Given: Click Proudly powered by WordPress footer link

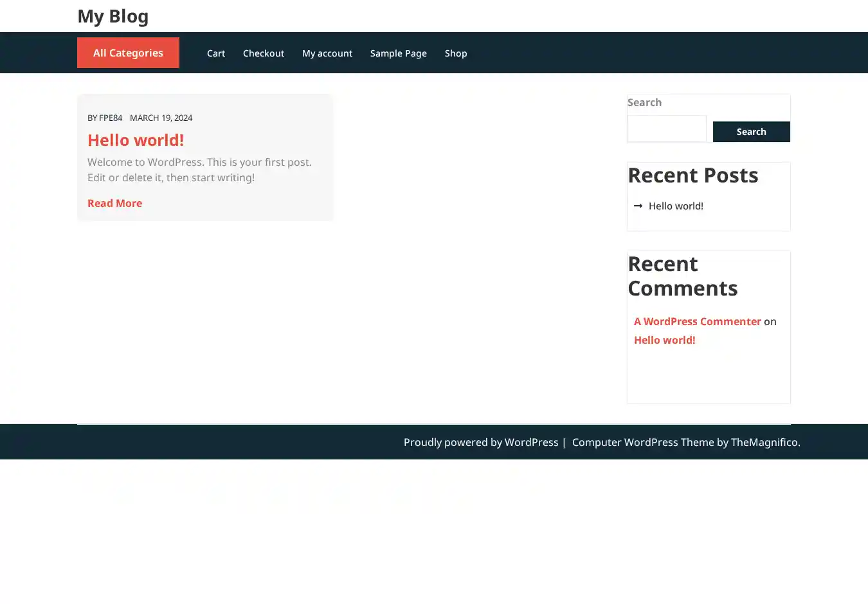Looking at the screenshot, I should pyautogui.click(x=480, y=442).
